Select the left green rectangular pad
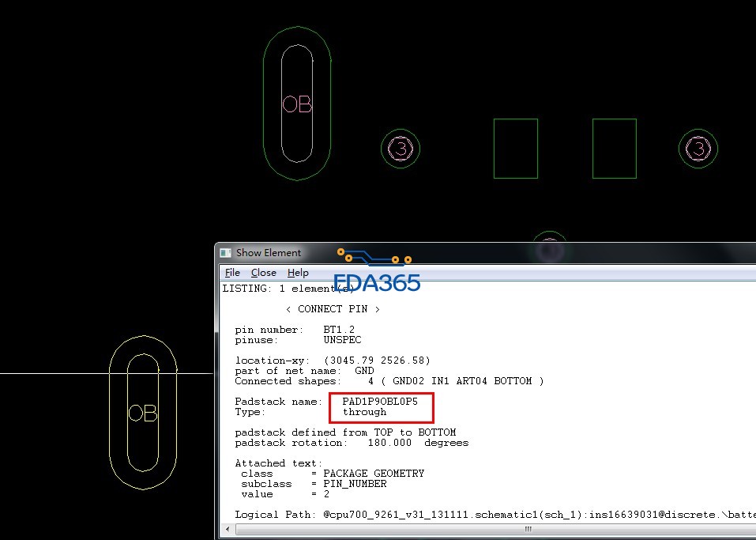This screenshot has height=540, width=756. coord(515,149)
